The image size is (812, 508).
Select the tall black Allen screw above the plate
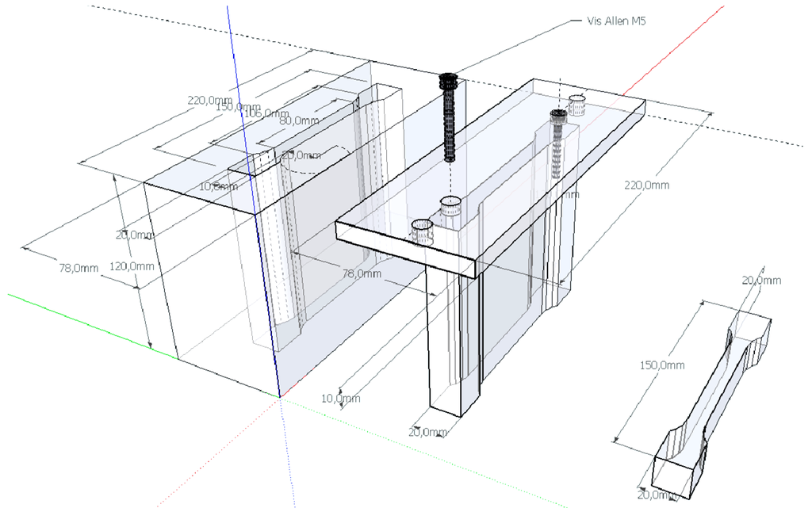(x=448, y=117)
